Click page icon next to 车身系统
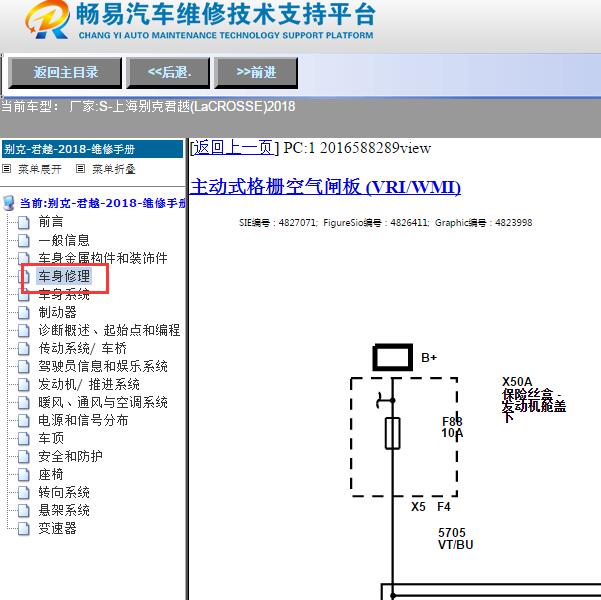The width and height of the screenshot is (601, 600). (x=24, y=294)
